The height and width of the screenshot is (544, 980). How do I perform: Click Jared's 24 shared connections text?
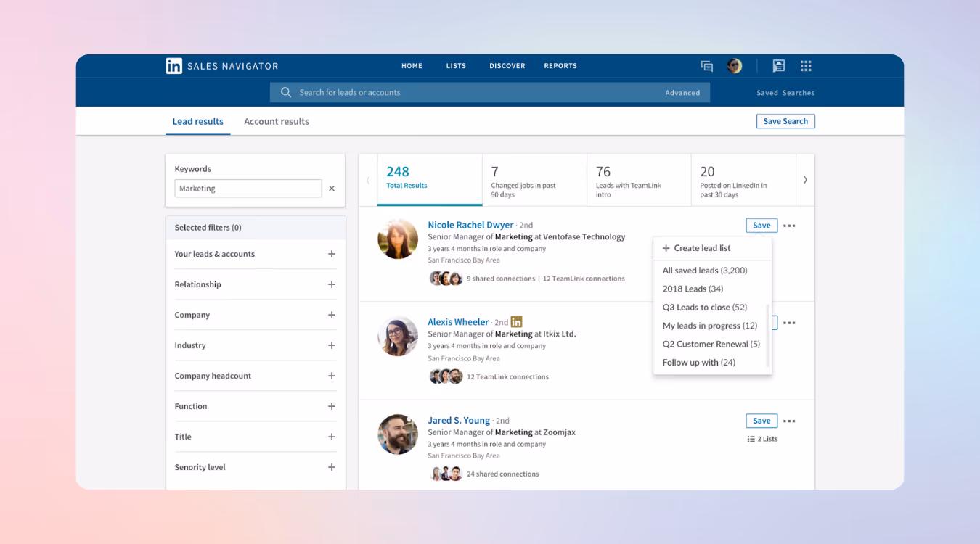point(503,474)
